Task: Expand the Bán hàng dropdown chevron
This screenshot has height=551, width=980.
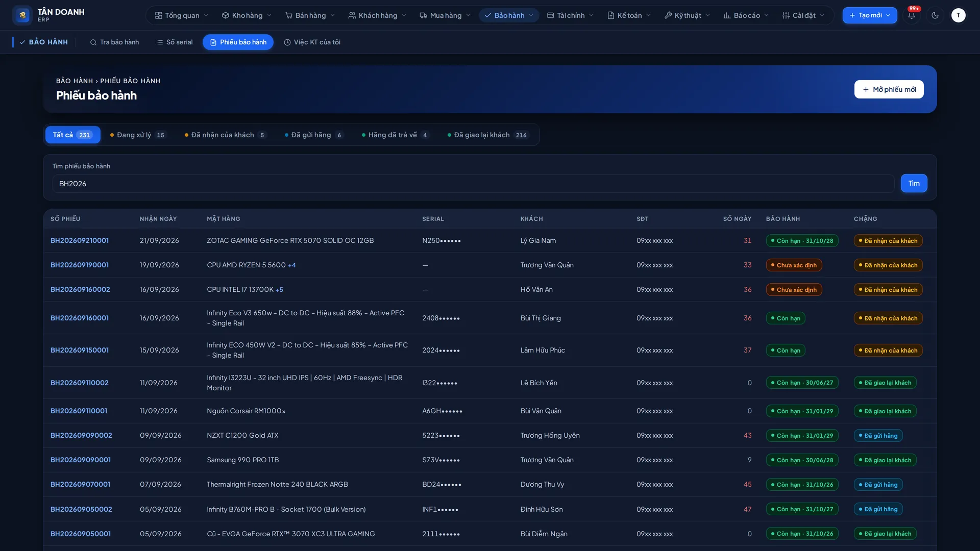Action: 333,15
